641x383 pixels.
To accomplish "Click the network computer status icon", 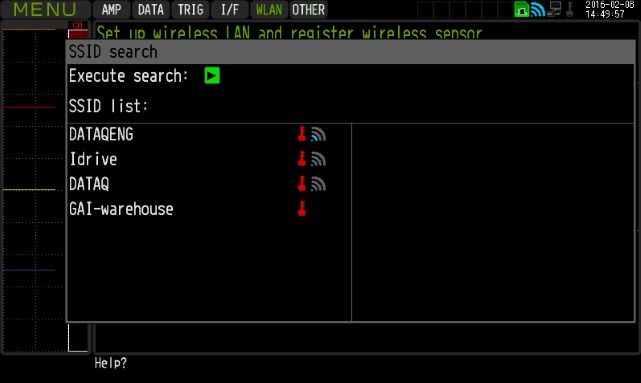I will [x=554, y=9].
